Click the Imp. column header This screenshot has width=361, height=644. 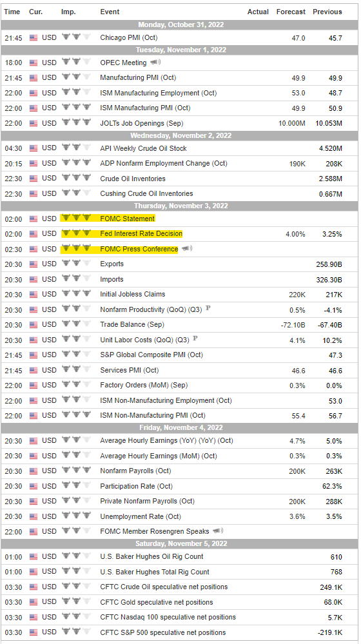point(68,12)
